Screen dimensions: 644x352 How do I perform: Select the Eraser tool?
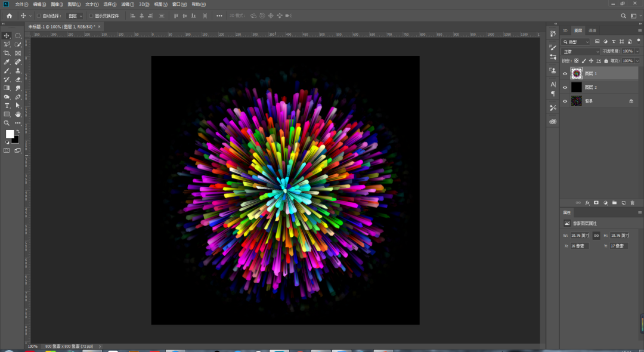click(18, 79)
